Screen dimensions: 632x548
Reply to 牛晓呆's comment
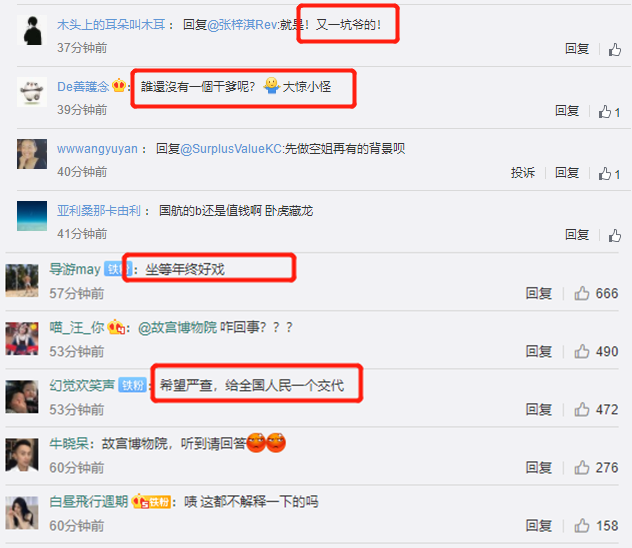(x=538, y=467)
